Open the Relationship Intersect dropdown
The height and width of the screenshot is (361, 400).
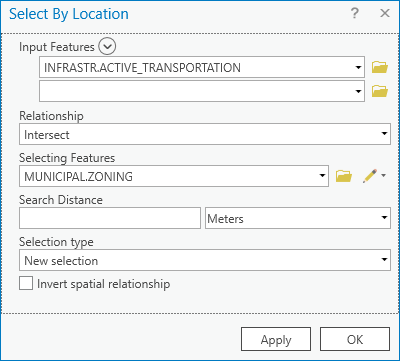pyautogui.click(x=384, y=134)
